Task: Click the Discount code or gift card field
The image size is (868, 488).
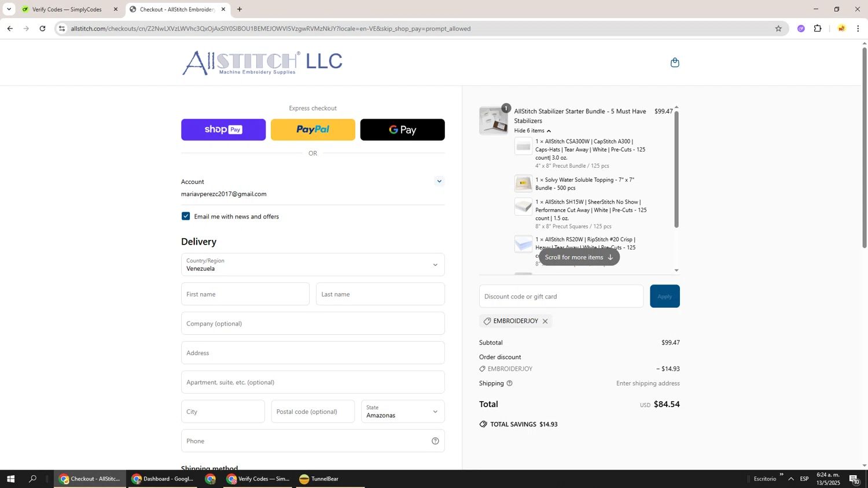Action: point(561,296)
